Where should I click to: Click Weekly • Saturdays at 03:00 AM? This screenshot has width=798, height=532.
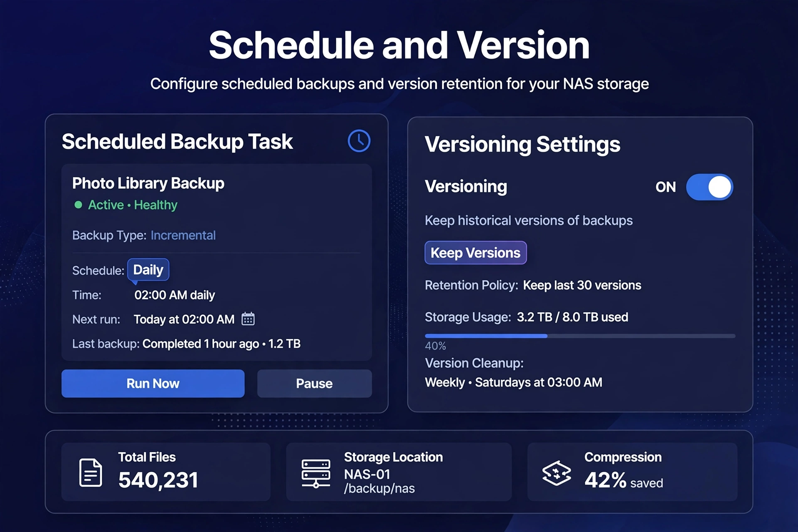(x=513, y=382)
